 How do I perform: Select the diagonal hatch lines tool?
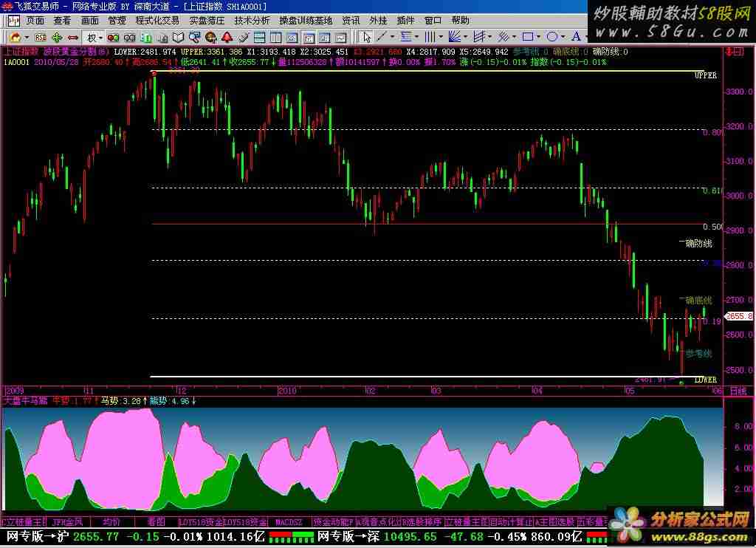click(x=503, y=37)
